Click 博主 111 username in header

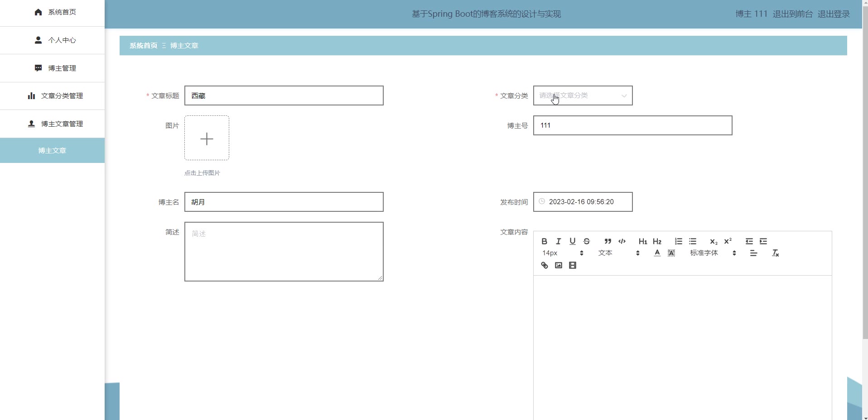tap(751, 14)
